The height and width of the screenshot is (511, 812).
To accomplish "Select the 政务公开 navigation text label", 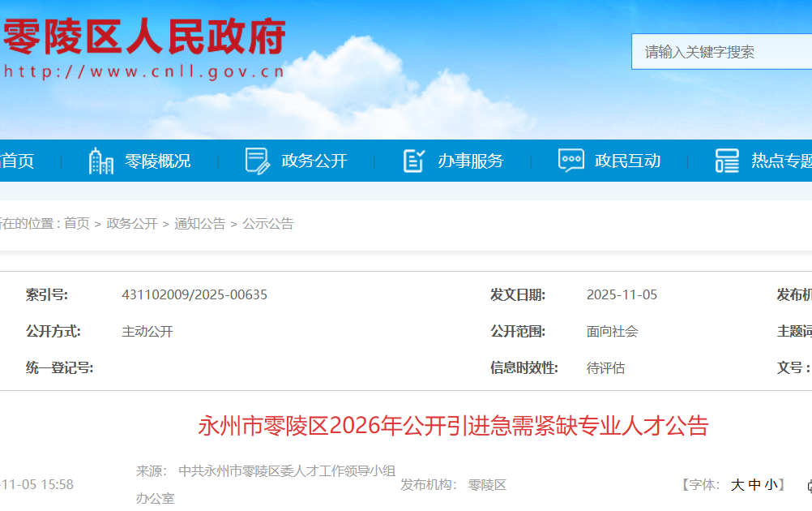I will [x=314, y=161].
